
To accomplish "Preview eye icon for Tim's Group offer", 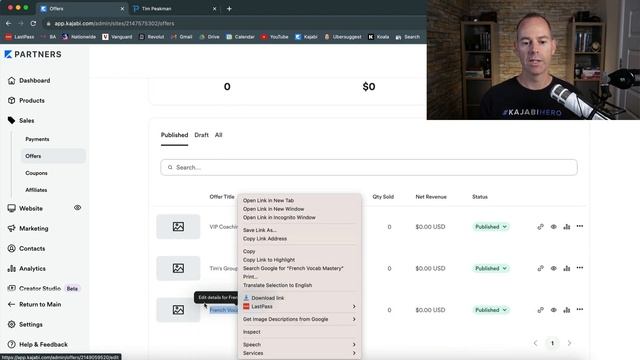I will (553, 268).
